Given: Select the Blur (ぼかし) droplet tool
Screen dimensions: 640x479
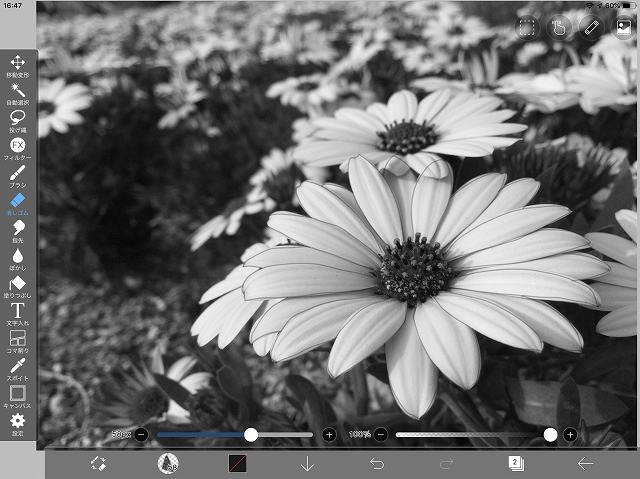Looking at the screenshot, I should [x=18, y=259].
